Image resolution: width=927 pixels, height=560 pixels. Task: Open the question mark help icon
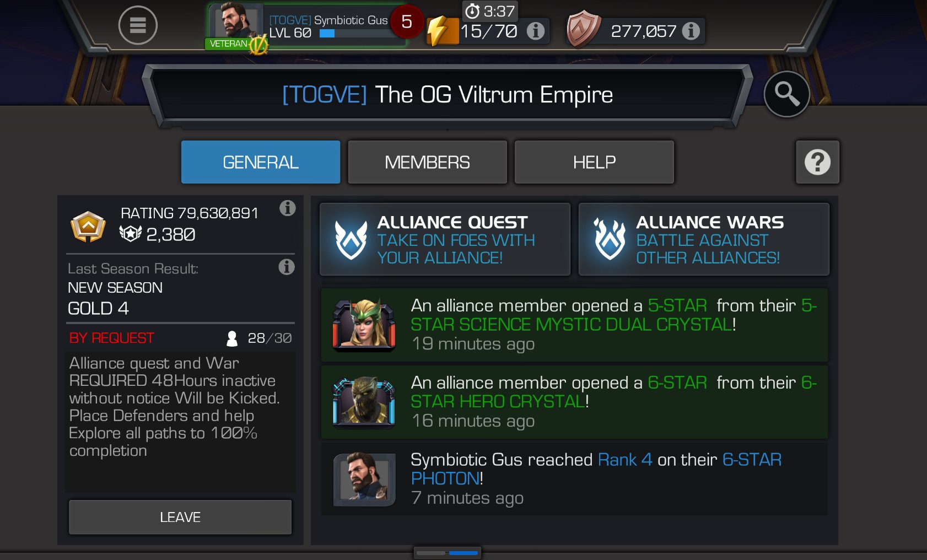pos(817,162)
